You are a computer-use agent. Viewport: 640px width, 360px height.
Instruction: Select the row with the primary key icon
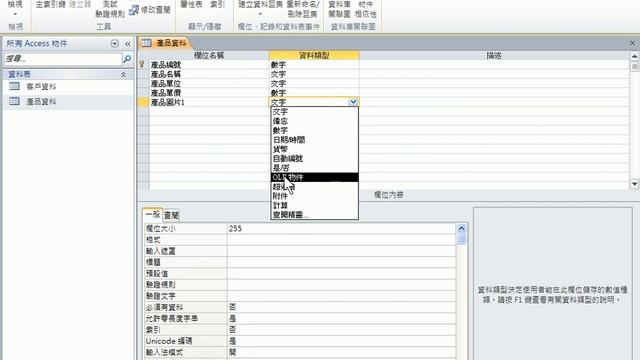(143, 64)
